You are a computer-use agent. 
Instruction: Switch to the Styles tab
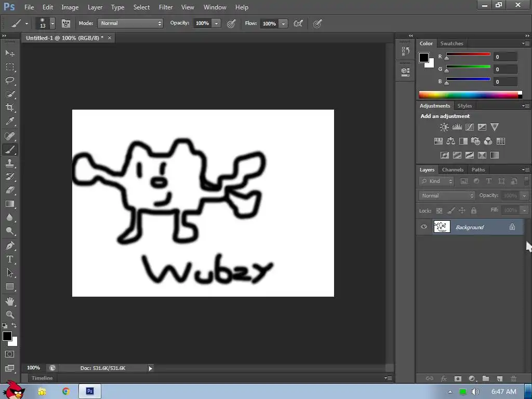(x=464, y=106)
